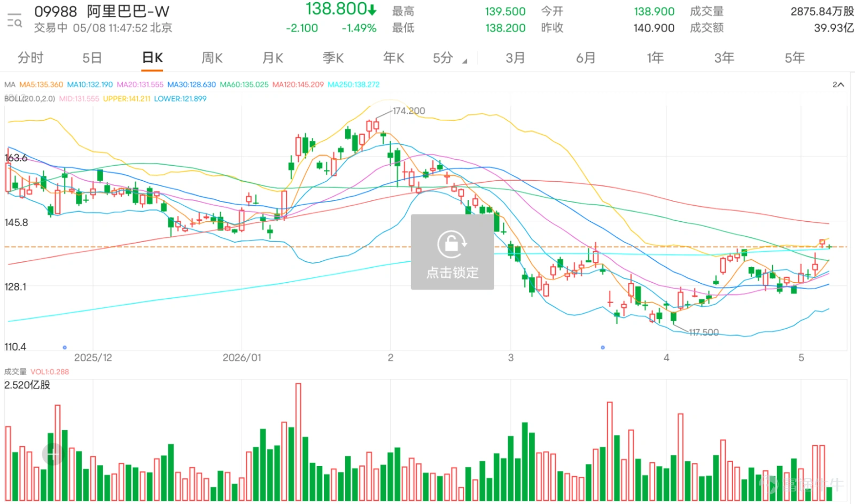Click the 117.500 low price marker
This screenshot has width=855, height=504.
704,332
